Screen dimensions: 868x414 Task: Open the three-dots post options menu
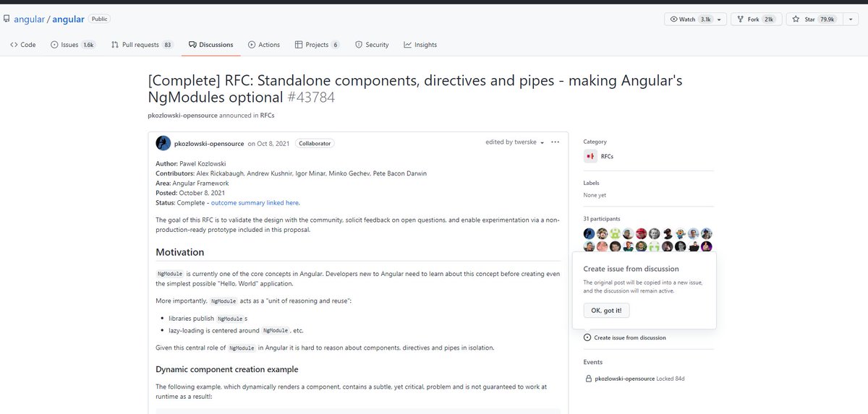[555, 142]
